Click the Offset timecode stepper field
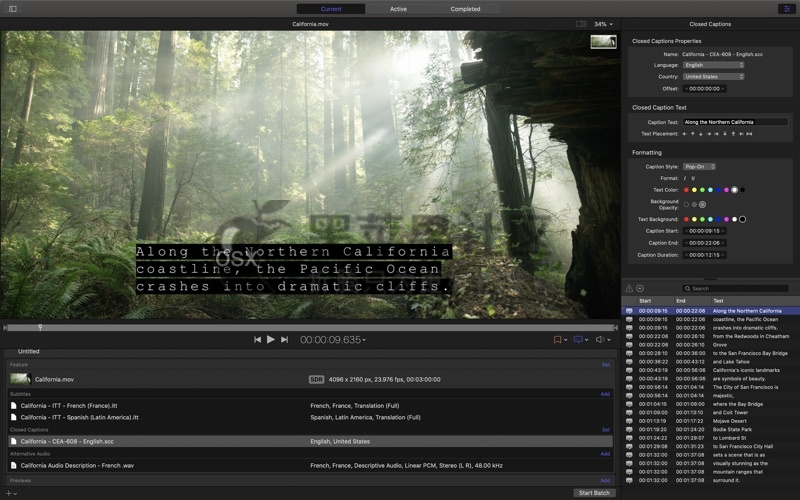Image resolution: width=800 pixels, height=500 pixels. (705, 89)
